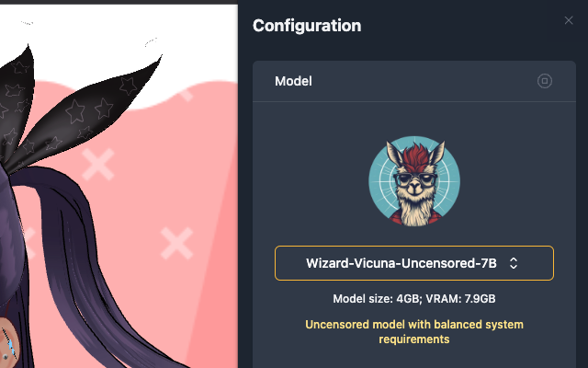Click the circular icon in Model header
The height and width of the screenshot is (368, 588).
click(545, 81)
